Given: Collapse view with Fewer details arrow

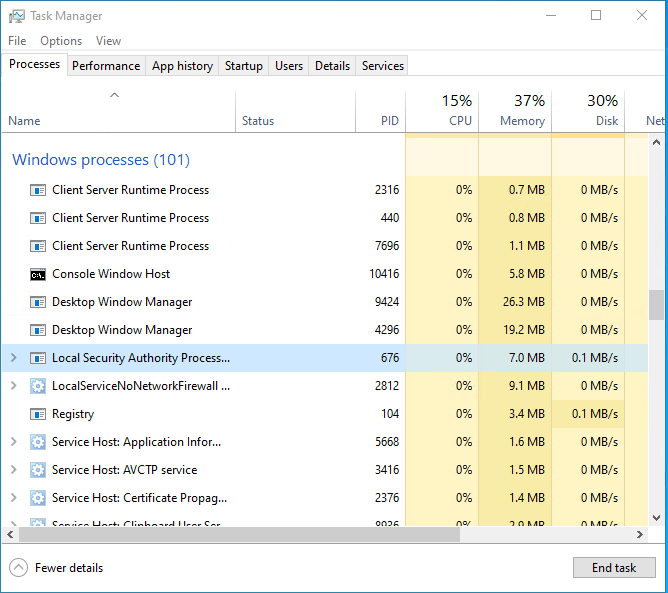Looking at the screenshot, I should (x=19, y=568).
